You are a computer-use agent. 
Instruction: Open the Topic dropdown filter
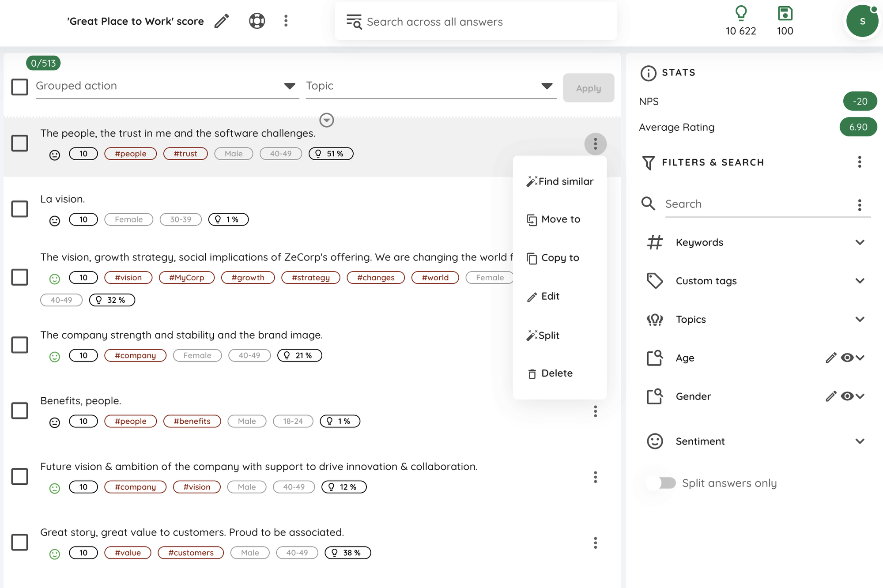click(547, 86)
